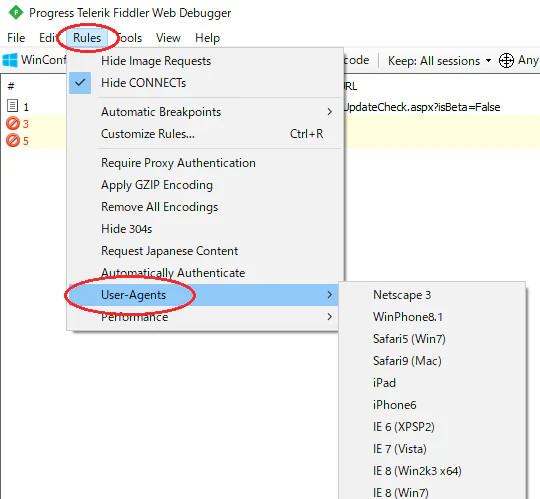540x499 pixels.
Task: Select session 1 document icon
Action: 12,106
